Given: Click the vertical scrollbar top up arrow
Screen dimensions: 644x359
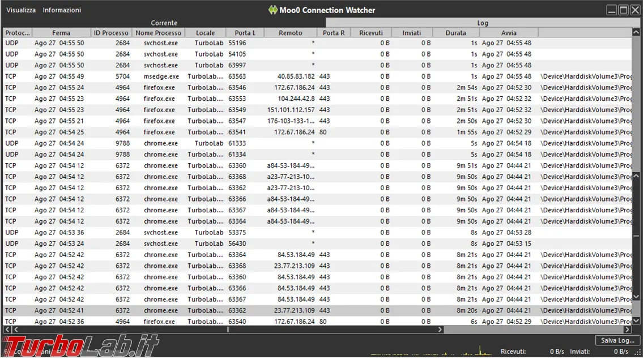Looking at the screenshot, I should [636, 32].
